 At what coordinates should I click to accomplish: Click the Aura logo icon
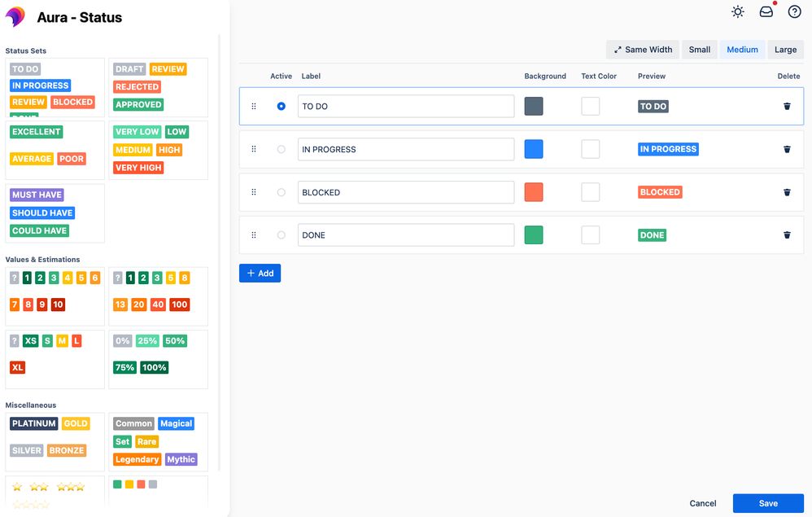(15, 17)
